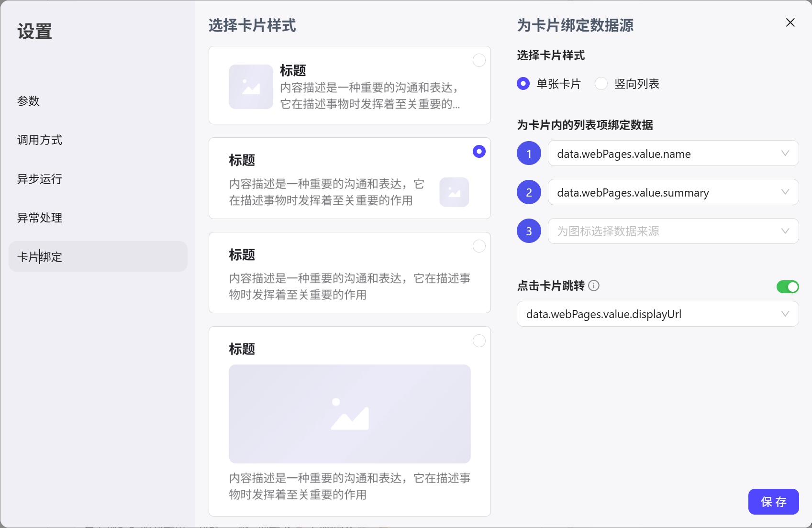Switch to the 参数 settings tab

tap(29, 101)
